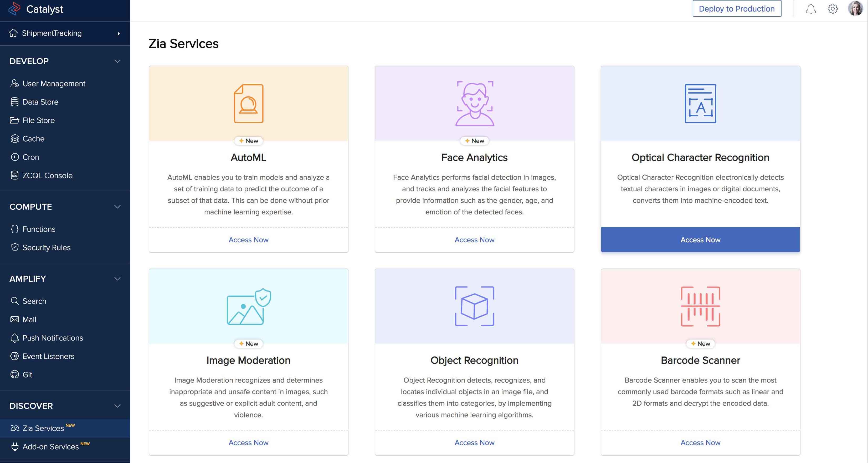Open Data Store in sidebar

(40, 102)
